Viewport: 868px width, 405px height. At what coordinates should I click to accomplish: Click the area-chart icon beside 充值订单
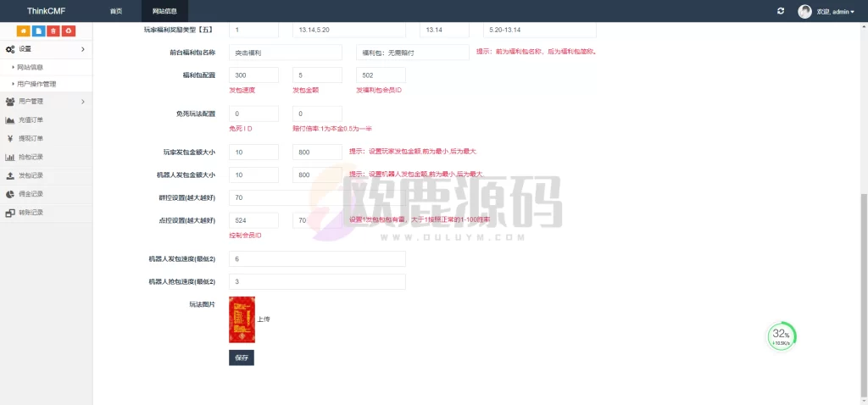coord(10,120)
